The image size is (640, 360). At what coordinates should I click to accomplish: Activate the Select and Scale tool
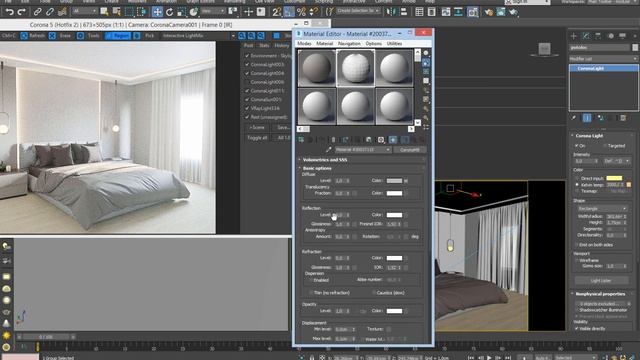point(182,12)
